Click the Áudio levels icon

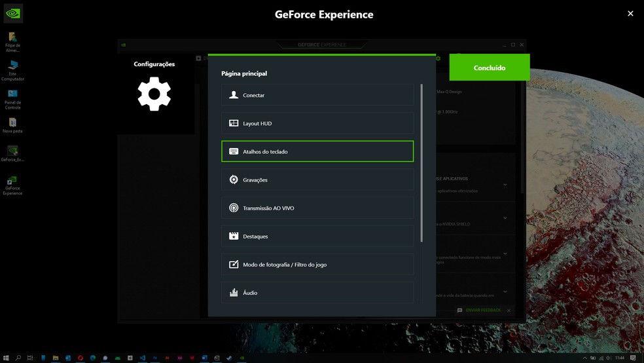tap(234, 292)
